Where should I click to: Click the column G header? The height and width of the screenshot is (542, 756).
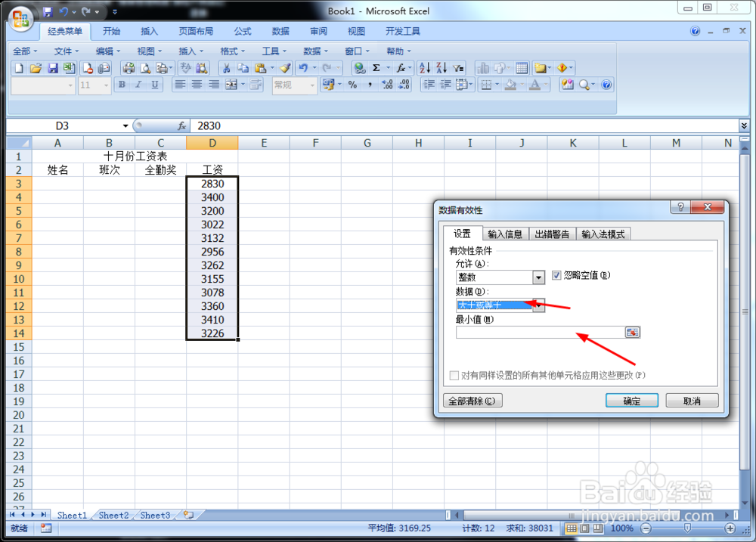coord(367,143)
